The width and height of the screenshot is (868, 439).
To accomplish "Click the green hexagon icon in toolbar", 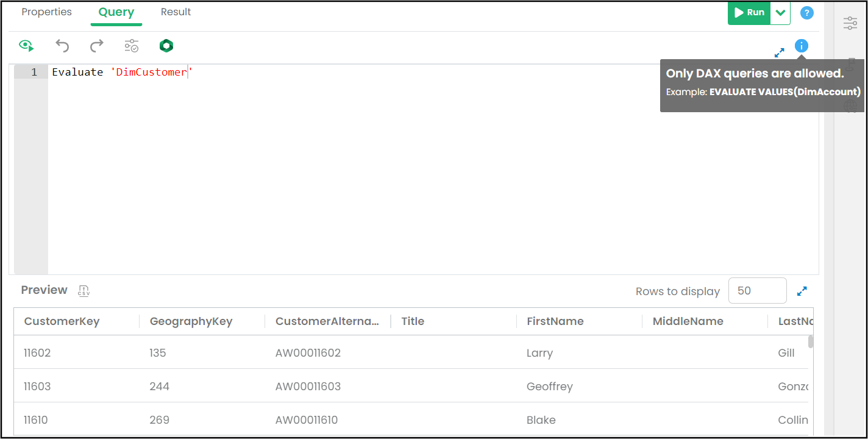I will pos(166,46).
